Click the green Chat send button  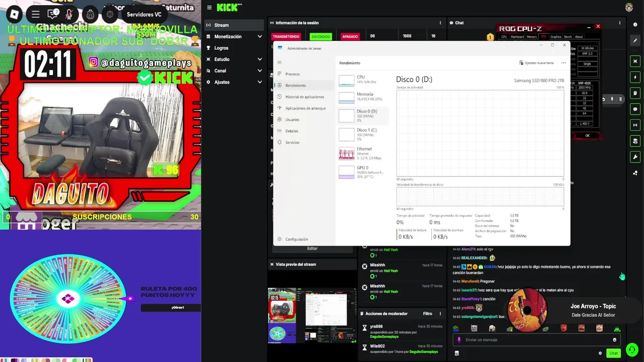[x=613, y=353]
